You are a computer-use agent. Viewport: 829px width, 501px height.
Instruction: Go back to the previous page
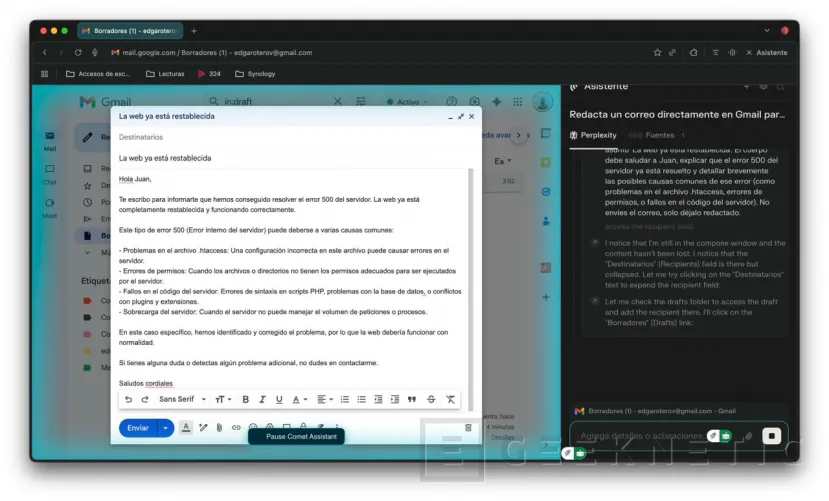[x=44, y=52]
